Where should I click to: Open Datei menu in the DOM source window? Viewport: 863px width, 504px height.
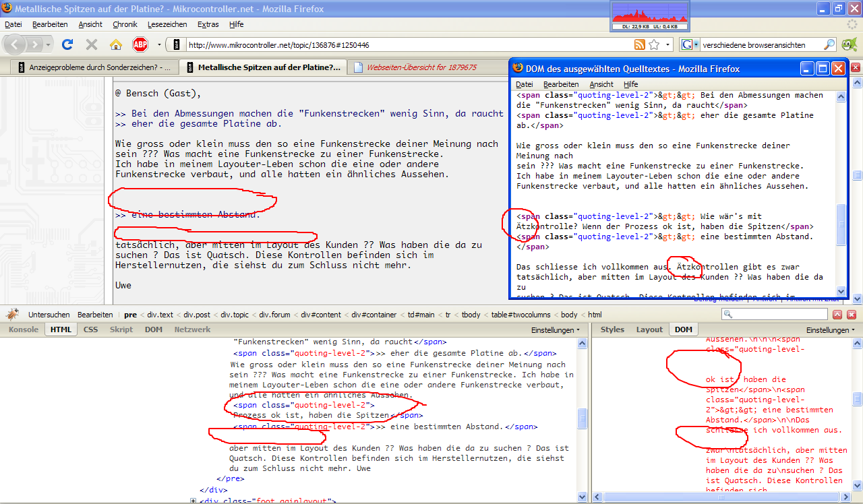click(x=525, y=84)
